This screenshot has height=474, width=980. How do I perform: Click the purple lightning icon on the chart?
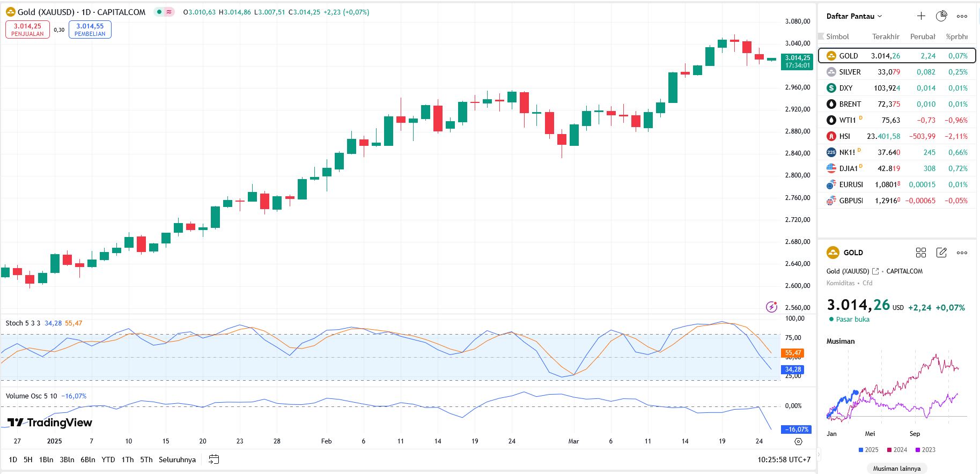pos(771,307)
